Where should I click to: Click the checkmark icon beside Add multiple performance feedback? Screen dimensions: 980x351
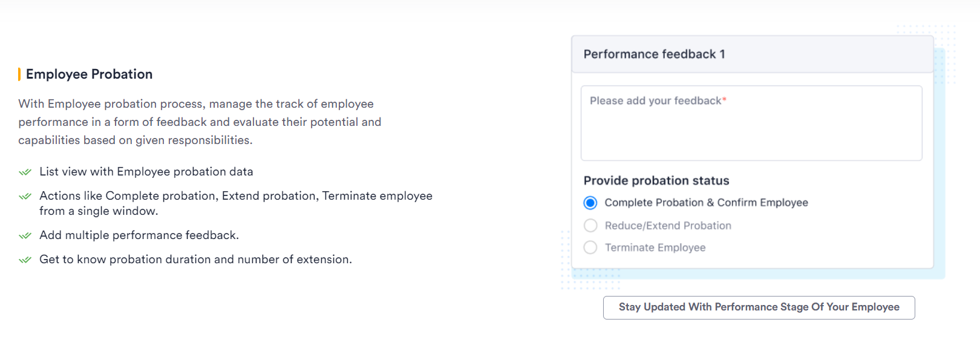point(25,235)
